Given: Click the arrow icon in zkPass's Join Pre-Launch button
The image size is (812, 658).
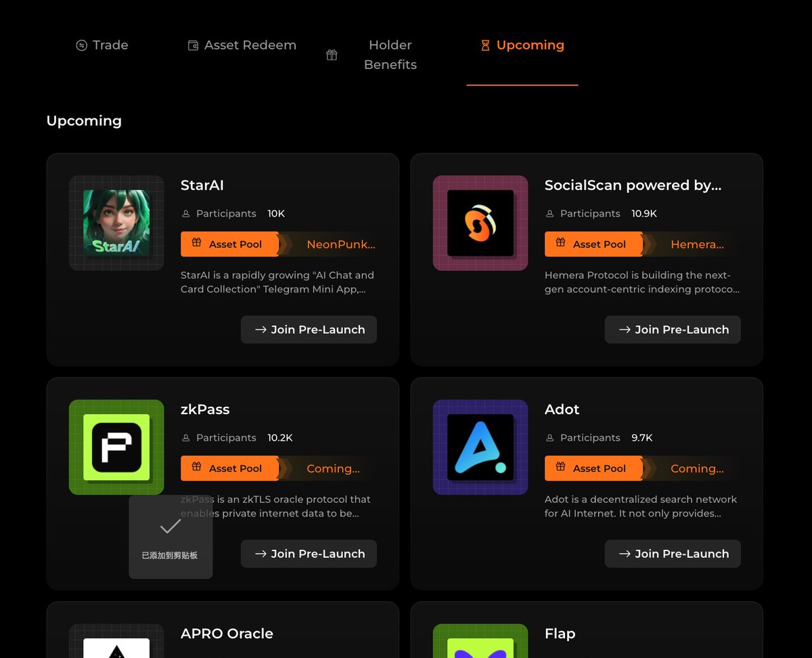Looking at the screenshot, I should coord(261,554).
